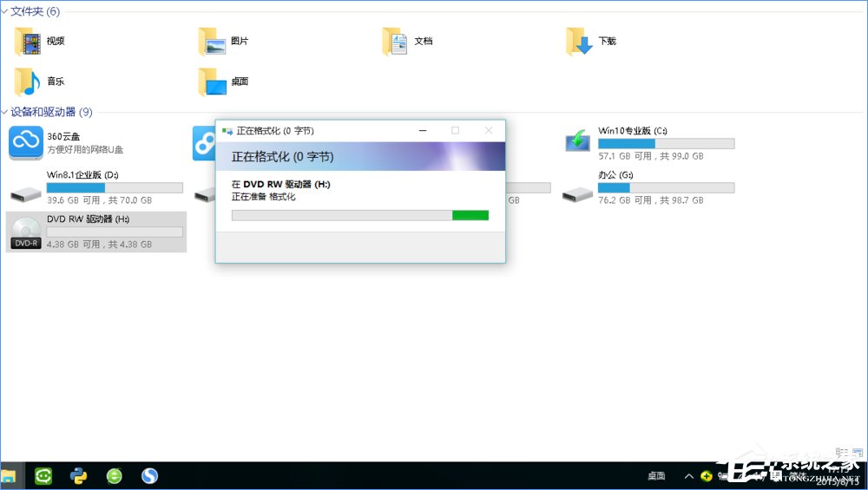Click the format dialog title bar icon
868x490 pixels.
point(227,131)
